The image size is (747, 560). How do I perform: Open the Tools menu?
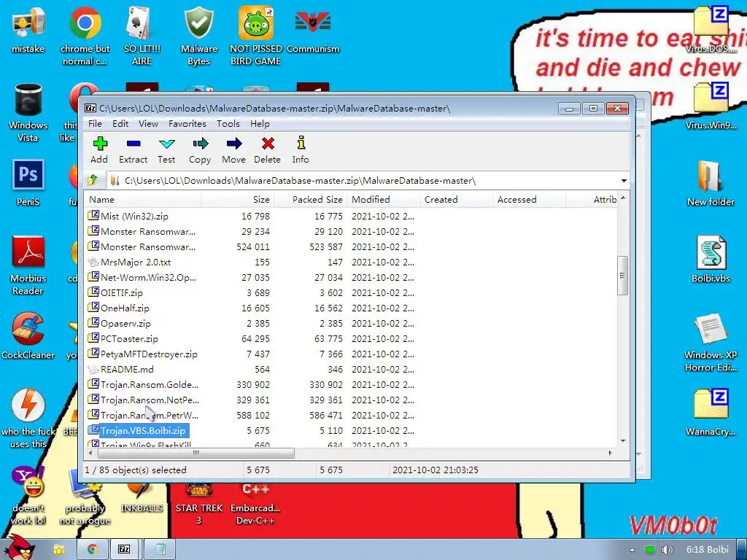[x=228, y=124]
